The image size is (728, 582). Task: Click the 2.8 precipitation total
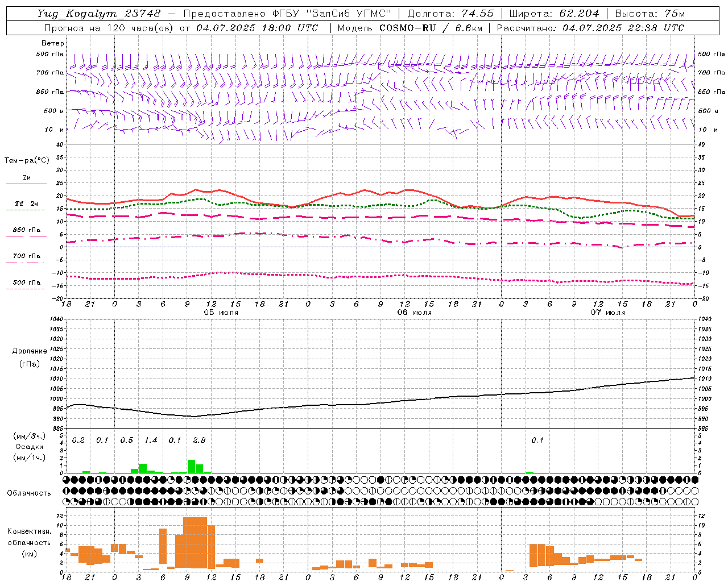[x=199, y=440]
